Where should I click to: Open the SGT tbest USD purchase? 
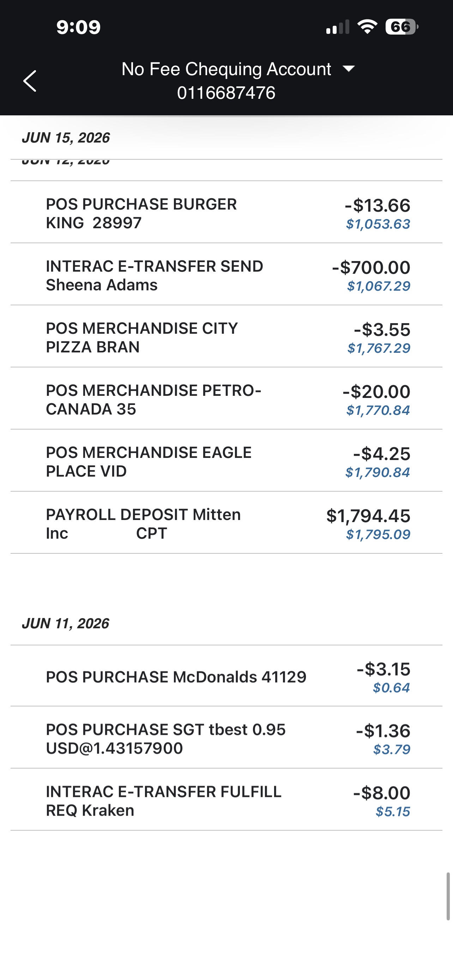pyautogui.click(x=226, y=737)
